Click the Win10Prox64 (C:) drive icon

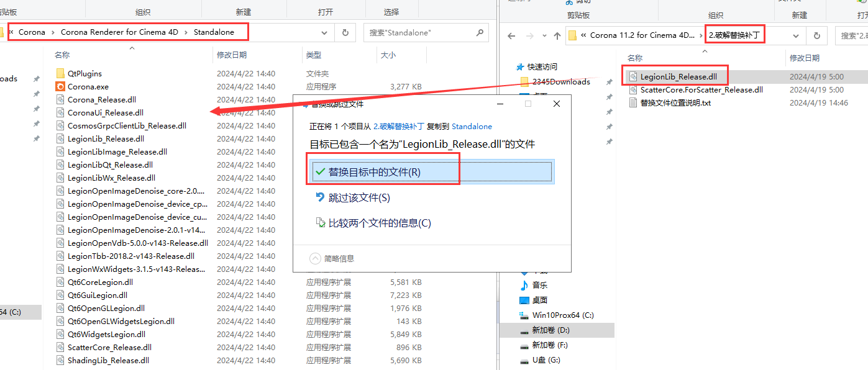click(x=524, y=315)
